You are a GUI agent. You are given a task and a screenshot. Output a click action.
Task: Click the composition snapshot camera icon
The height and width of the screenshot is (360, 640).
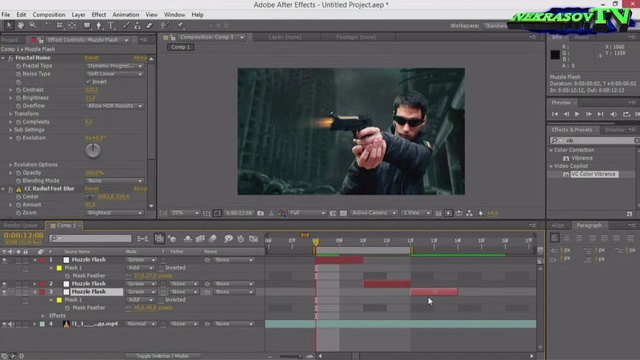(260, 213)
